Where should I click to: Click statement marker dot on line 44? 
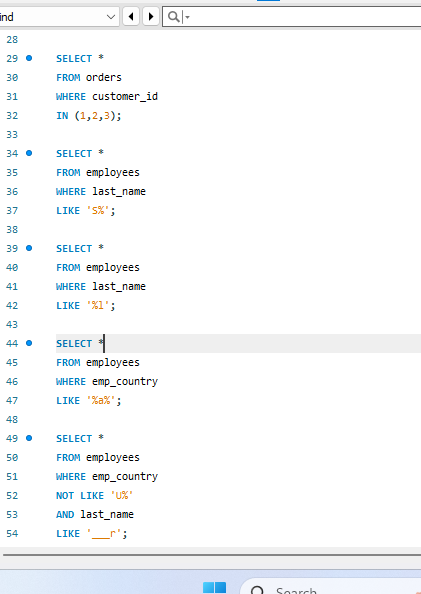(29, 343)
